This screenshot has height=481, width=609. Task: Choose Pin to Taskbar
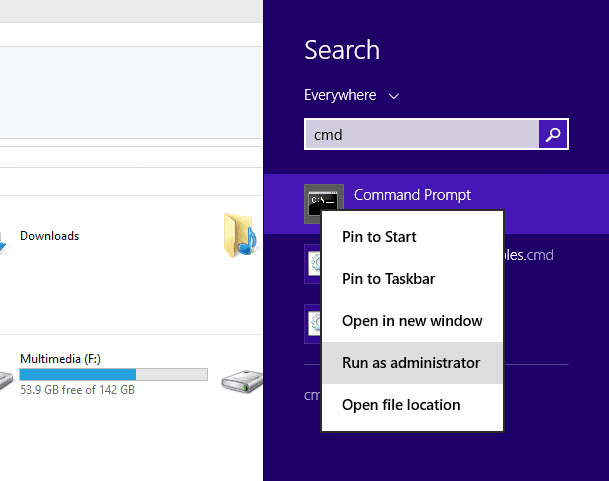pyautogui.click(x=412, y=279)
